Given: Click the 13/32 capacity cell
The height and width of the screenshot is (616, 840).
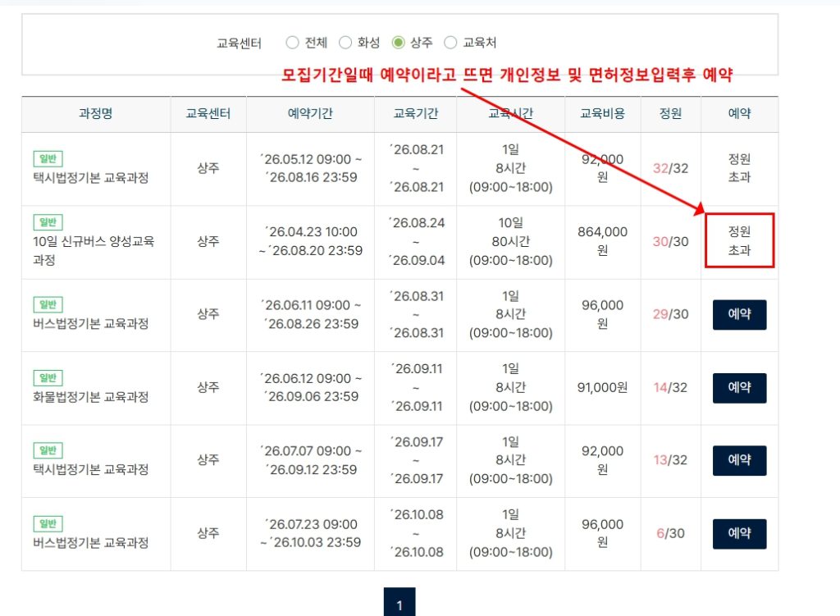Looking at the screenshot, I should (x=671, y=460).
